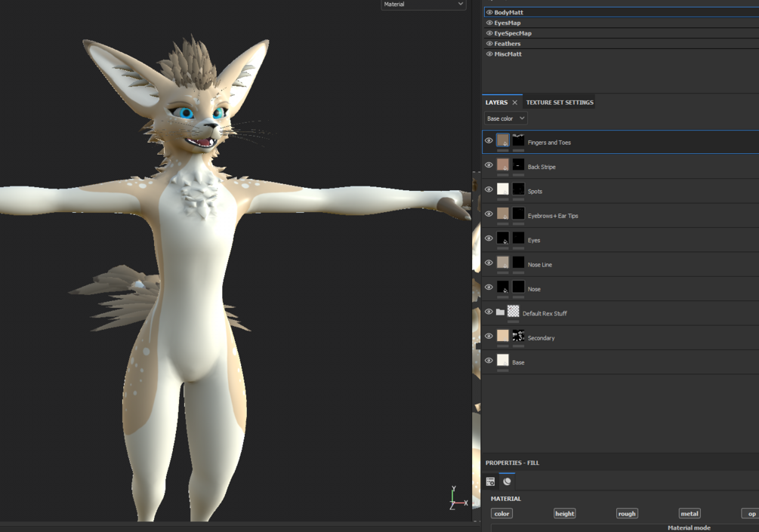Viewport: 759px width, 532px height.
Task: Hide the Secondary layer
Action: (489, 336)
